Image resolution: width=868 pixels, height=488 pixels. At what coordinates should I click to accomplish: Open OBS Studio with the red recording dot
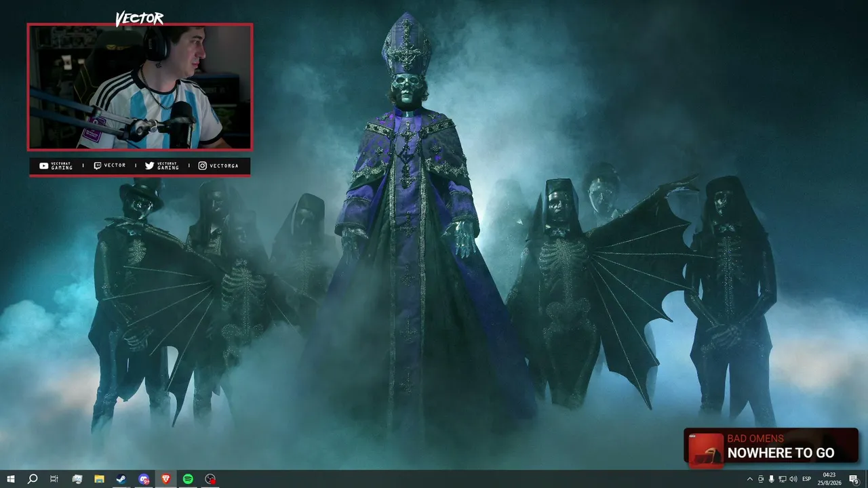pyautogui.click(x=210, y=479)
